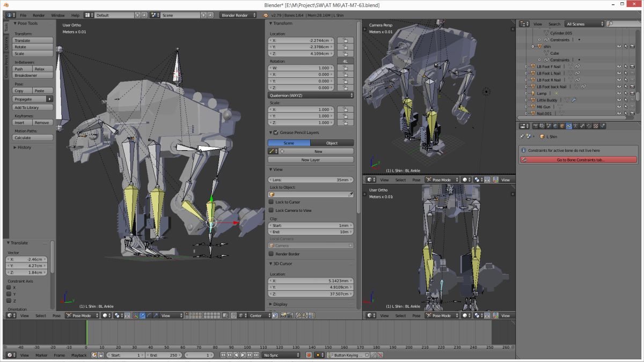The width and height of the screenshot is (644, 362).
Task: Open the Render menu in top bar
Action: click(x=39, y=15)
